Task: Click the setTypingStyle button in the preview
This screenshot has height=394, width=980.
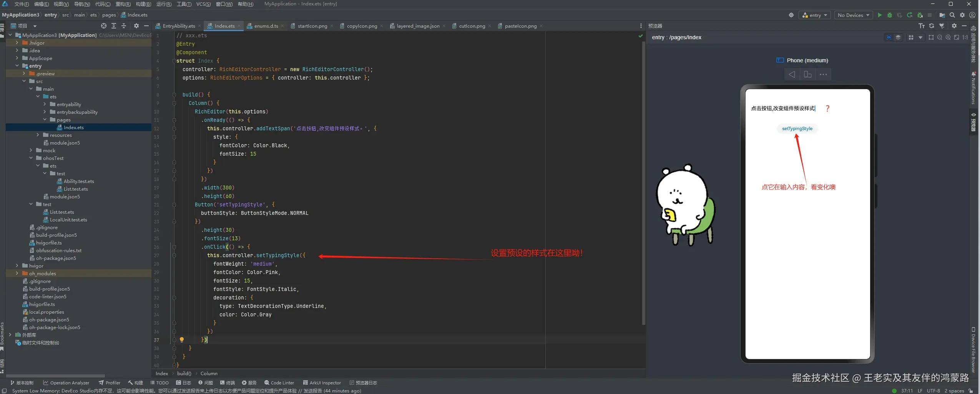Action: [797, 128]
